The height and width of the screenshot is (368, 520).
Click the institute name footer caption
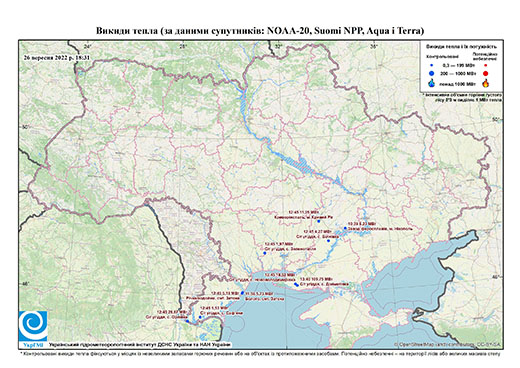click(x=140, y=345)
